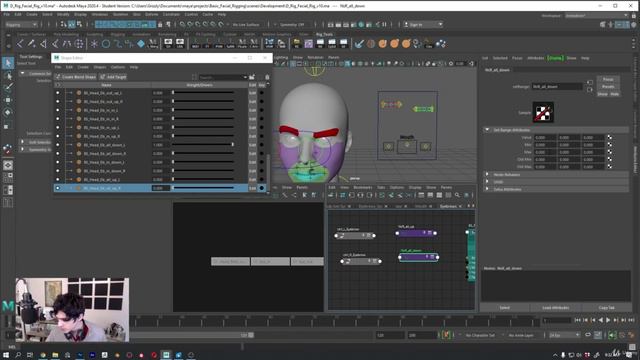Open the Sign In dropdown
Image resolution: width=640 pixels, height=360 pixels.
coord(423,24)
